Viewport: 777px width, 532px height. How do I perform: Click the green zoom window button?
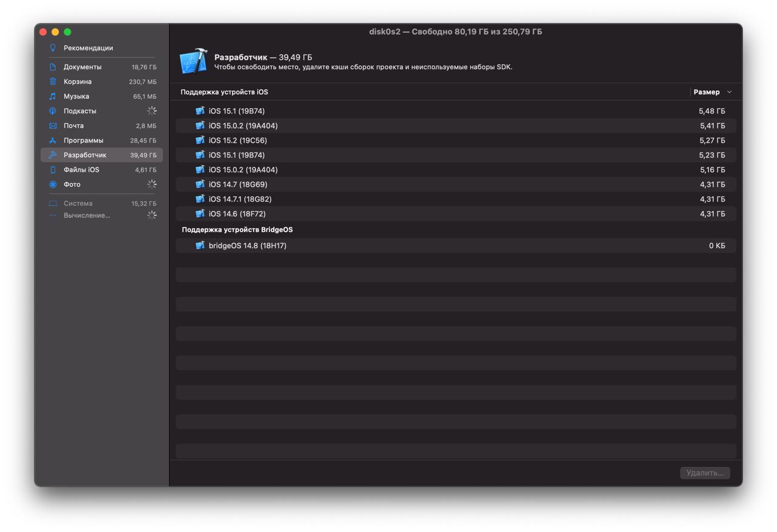point(67,32)
